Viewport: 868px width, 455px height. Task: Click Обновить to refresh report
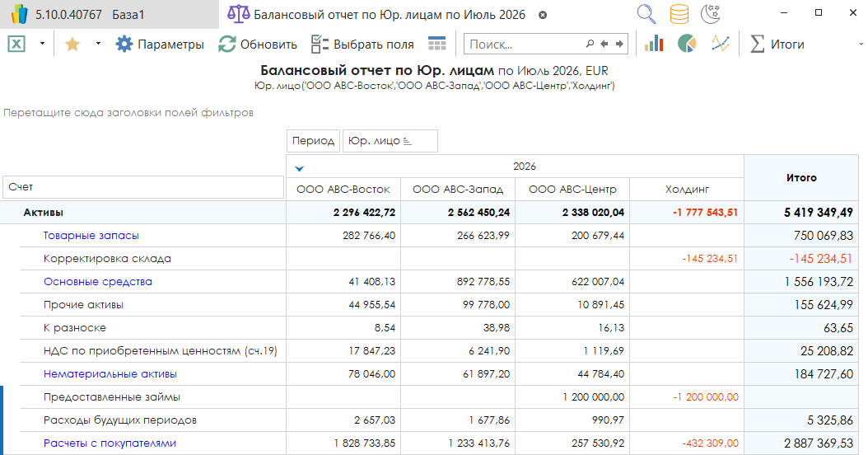coord(258,45)
